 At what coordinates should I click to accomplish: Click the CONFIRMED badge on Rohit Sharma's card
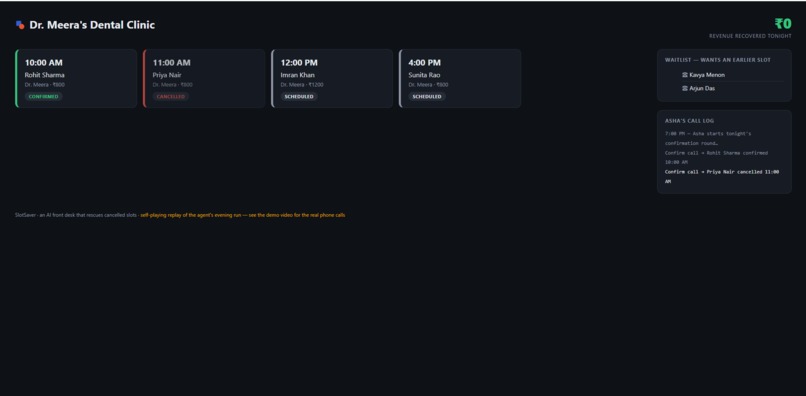click(x=44, y=96)
